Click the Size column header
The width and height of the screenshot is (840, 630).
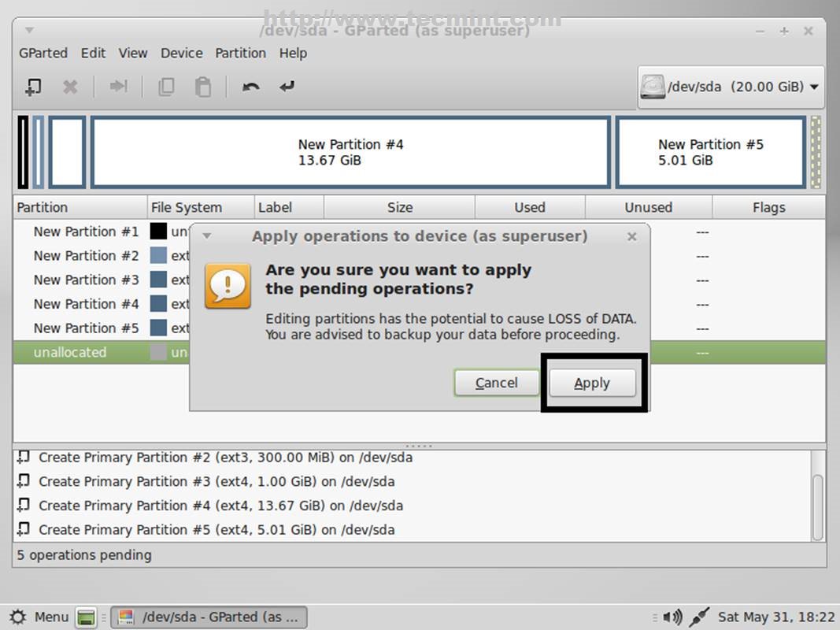[400, 207]
